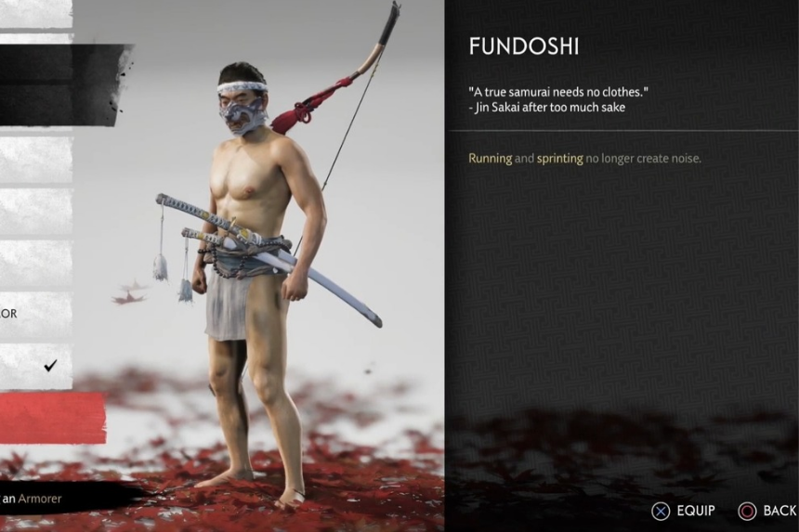Choose the red brush-stroke menu entry
Viewport: 799px width, 532px height.
click(x=52, y=419)
